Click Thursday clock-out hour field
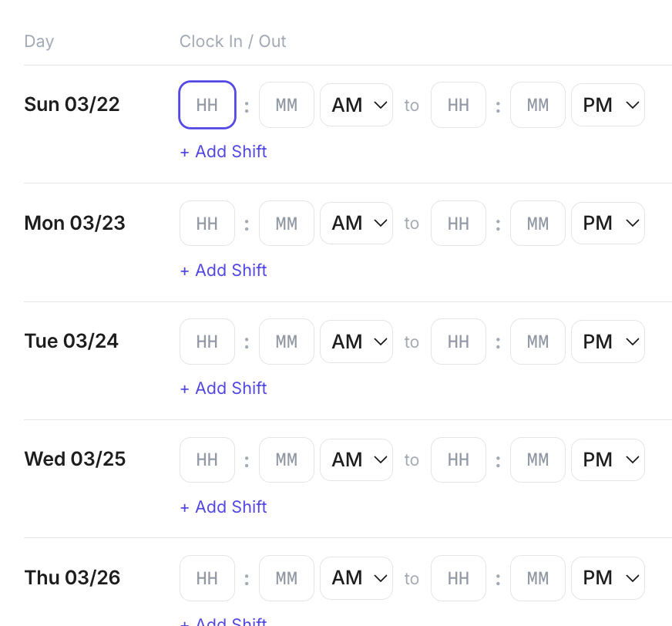This screenshot has width=672, height=626. point(459,578)
